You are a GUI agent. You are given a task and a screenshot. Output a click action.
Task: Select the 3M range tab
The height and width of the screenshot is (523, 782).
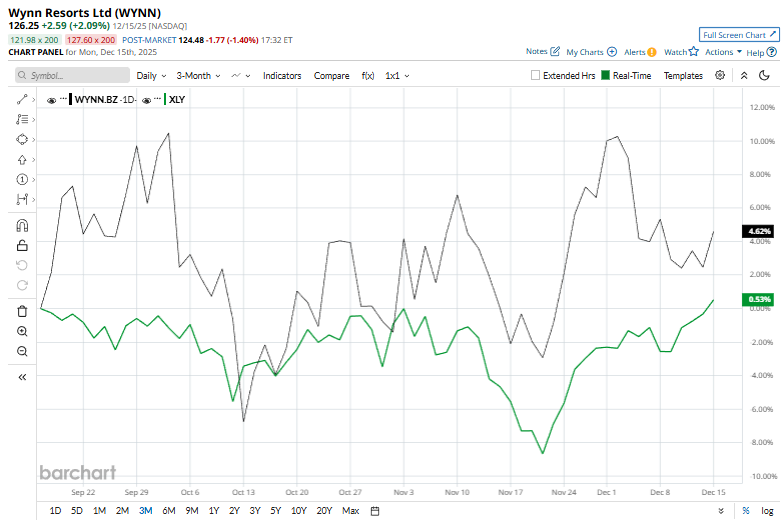click(x=145, y=511)
